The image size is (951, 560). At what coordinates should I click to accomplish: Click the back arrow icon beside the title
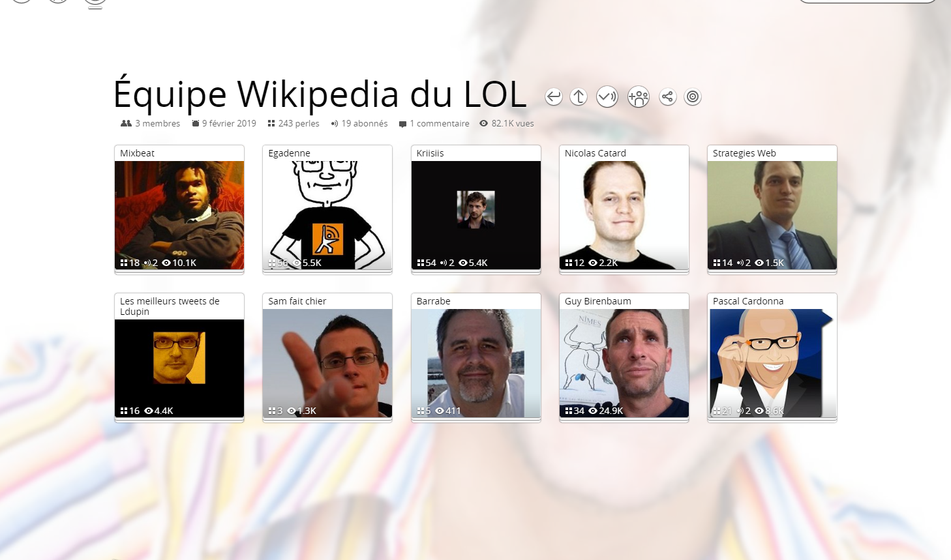pyautogui.click(x=553, y=97)
